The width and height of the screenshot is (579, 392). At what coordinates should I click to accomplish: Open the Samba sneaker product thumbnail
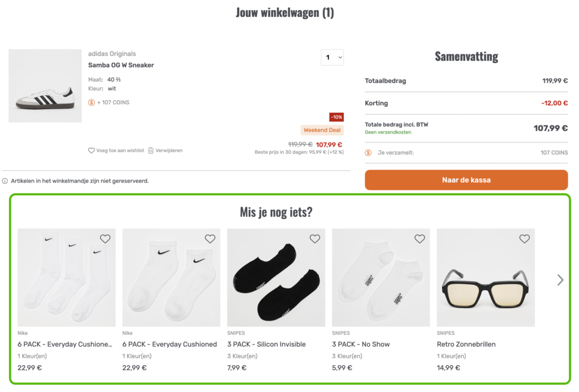coord(45,86)
